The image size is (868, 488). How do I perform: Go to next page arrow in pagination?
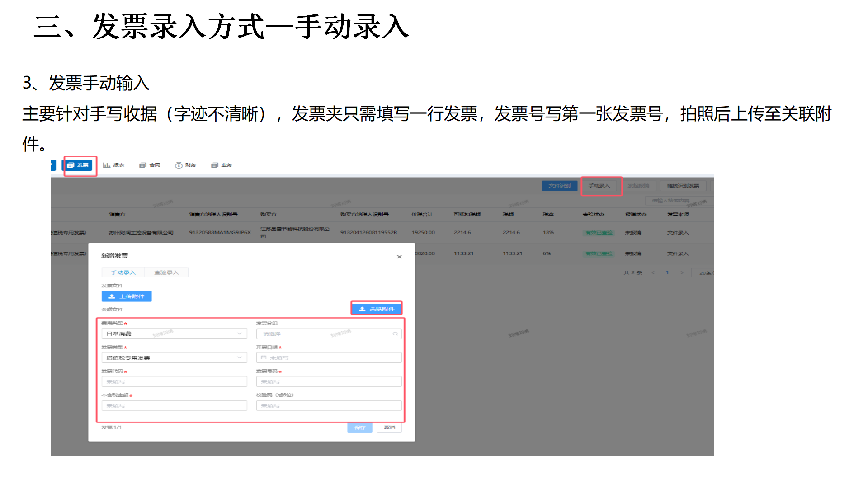pos(682,273)
